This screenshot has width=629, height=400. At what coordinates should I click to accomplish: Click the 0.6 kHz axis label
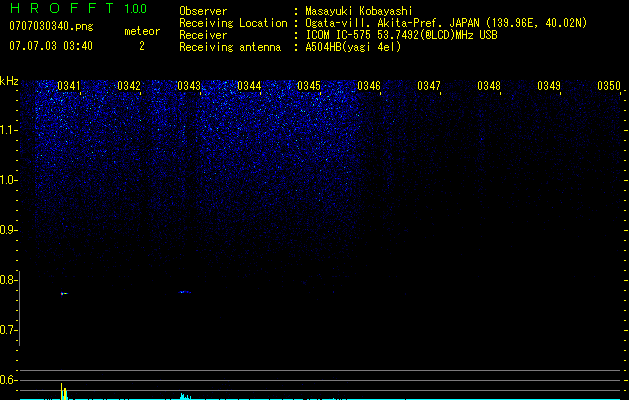pos(7,380)
